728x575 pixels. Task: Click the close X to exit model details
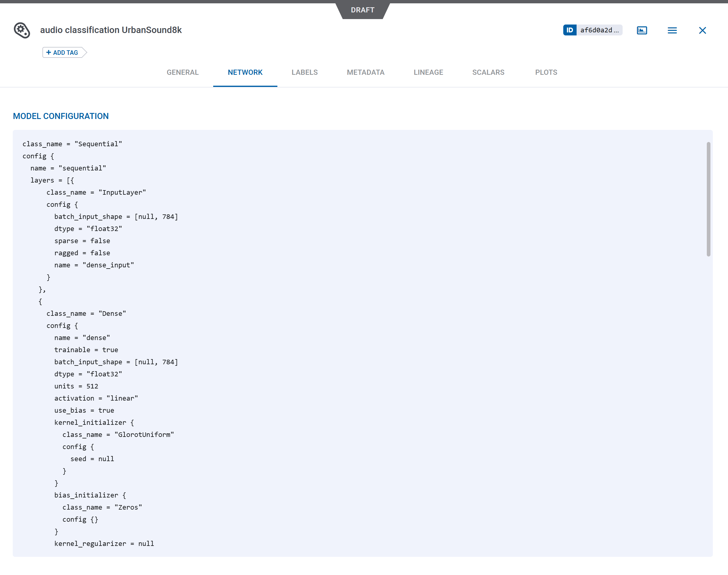(x=702, y=30)
